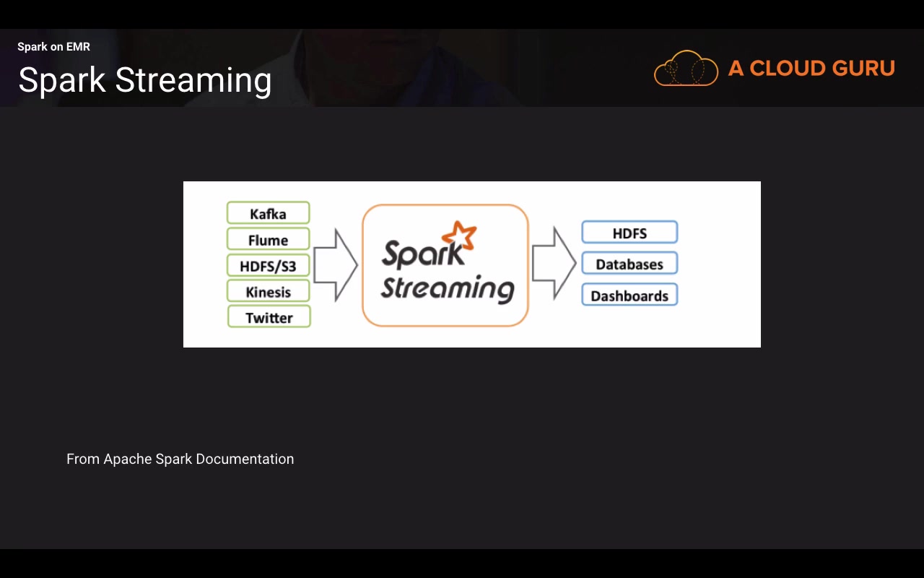This screenshot has height=578, width=924.
Task: Click the HDFS/S3 input box
Action: 268,265
